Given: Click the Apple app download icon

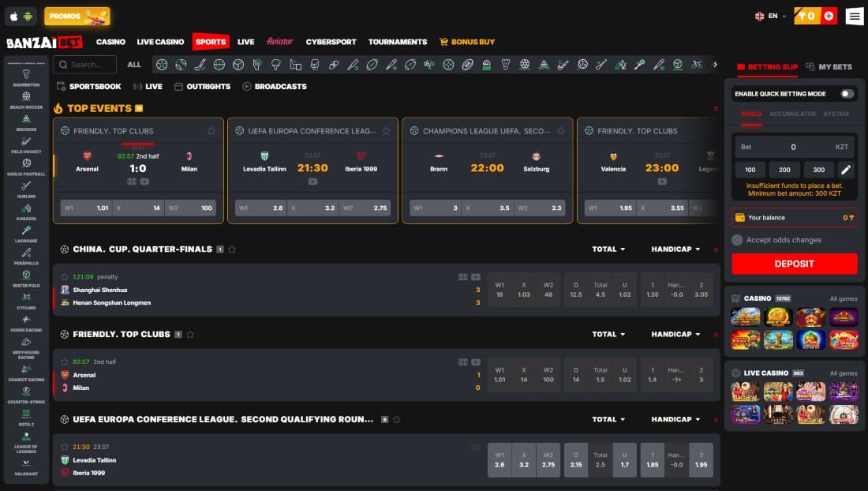Looking at the screenshot, I should pyautogui.click(x=14, y=16).
